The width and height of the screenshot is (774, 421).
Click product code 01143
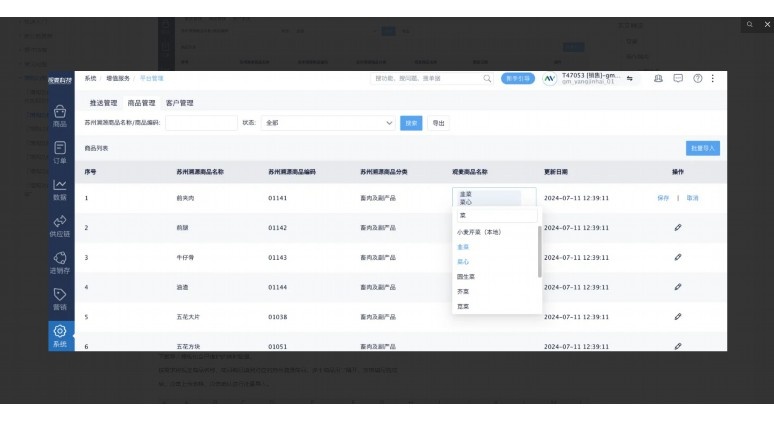pos(277,257)
